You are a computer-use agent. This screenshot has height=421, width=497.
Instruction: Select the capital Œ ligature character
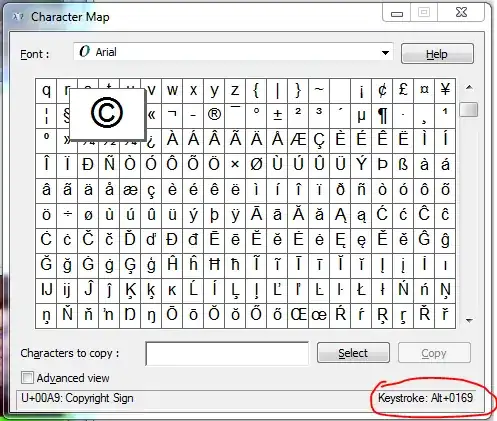298,315
